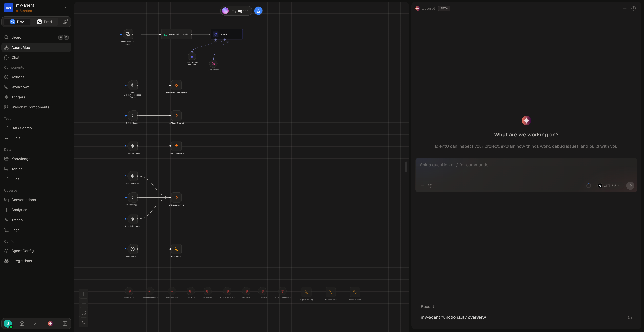Open Workflows in sidebar
This screenshot has height=332, width=644.
(36, 87)
